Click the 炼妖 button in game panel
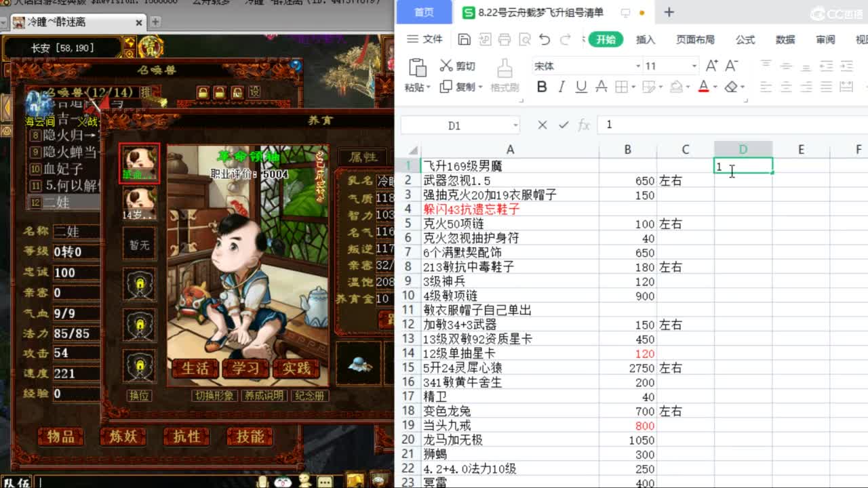 point(123,437)
